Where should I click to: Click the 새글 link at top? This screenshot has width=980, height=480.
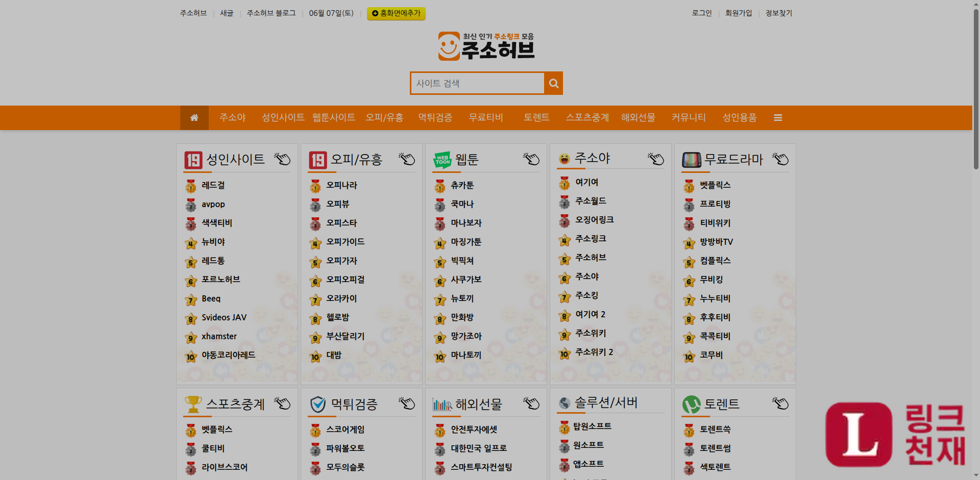coord(227,13)
